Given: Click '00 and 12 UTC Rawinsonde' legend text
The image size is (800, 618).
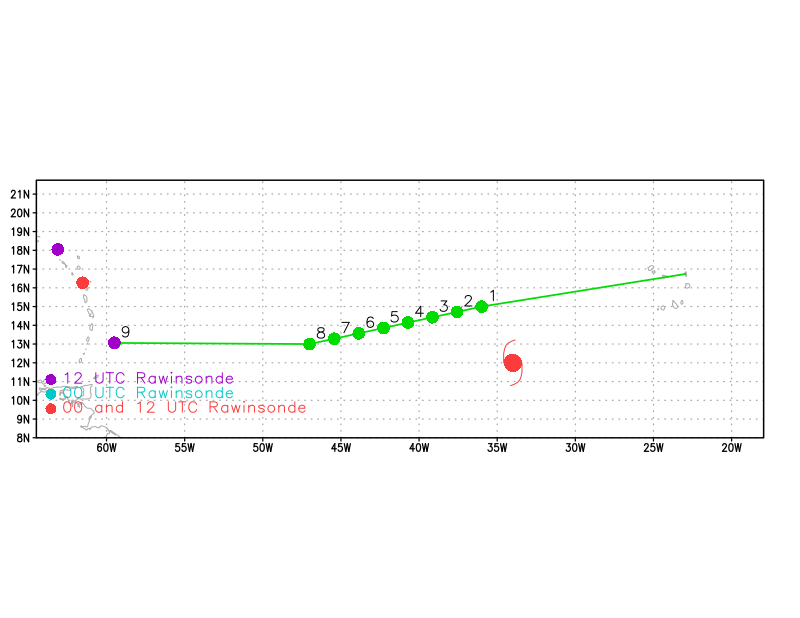Looking at the screenshot, I should pyautogui.click(x=184, y=408).
